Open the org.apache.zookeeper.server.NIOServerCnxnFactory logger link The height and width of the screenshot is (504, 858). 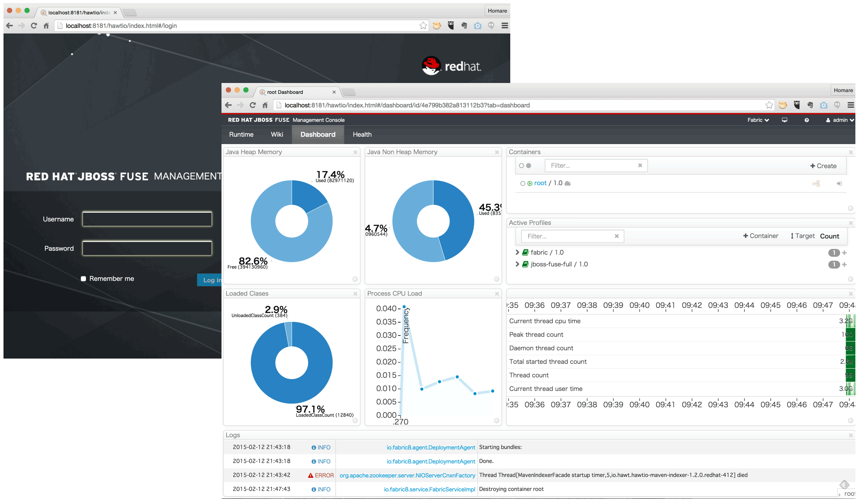[x=407, y=475]
